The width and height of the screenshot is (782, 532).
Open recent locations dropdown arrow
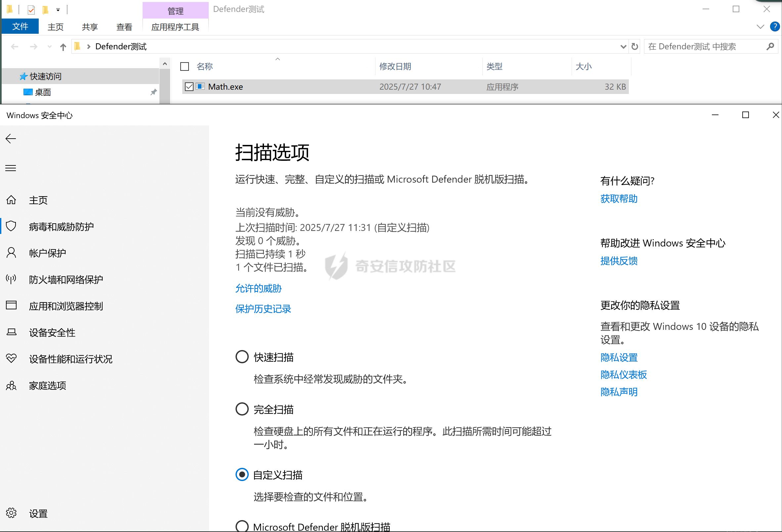click(50, 46)
